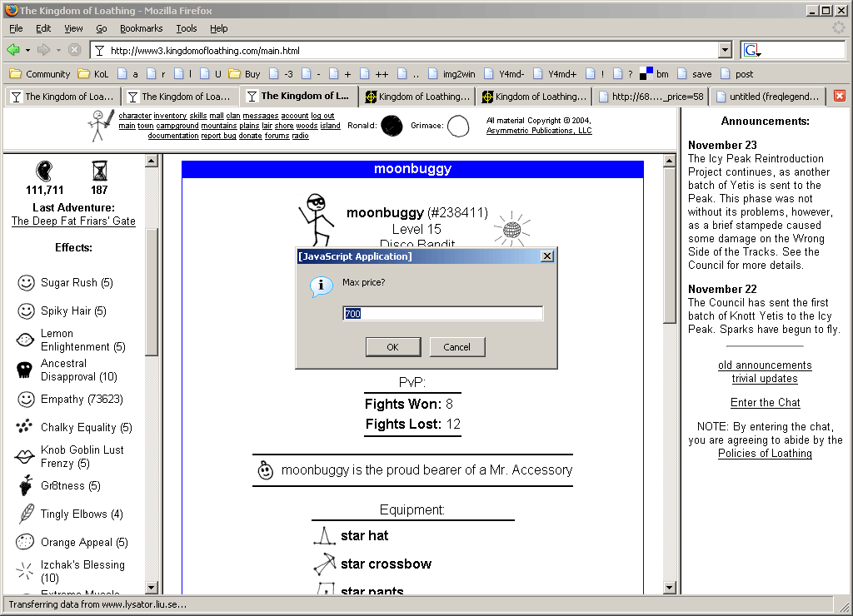The width and height of the screenshot is (853, 616).
Task: Open the File menu
Action: point(16,28)
